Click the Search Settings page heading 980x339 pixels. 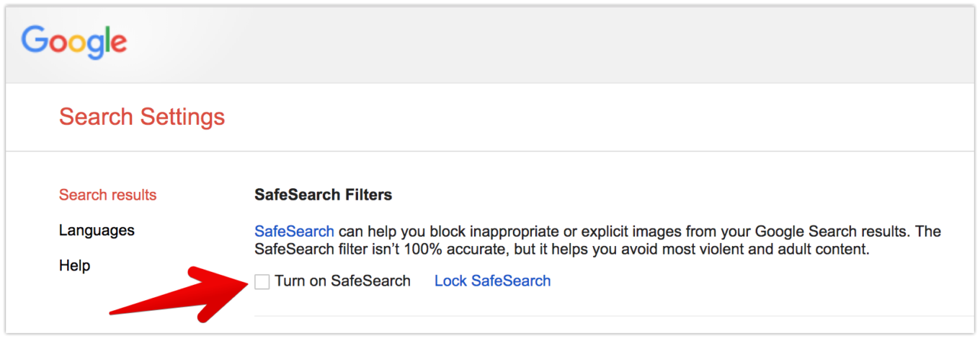[142, 117]
